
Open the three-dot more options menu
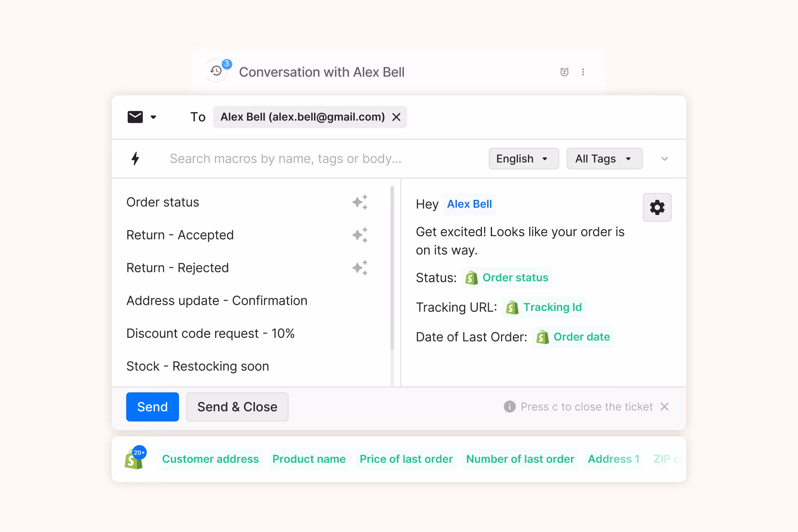(583, 72)
